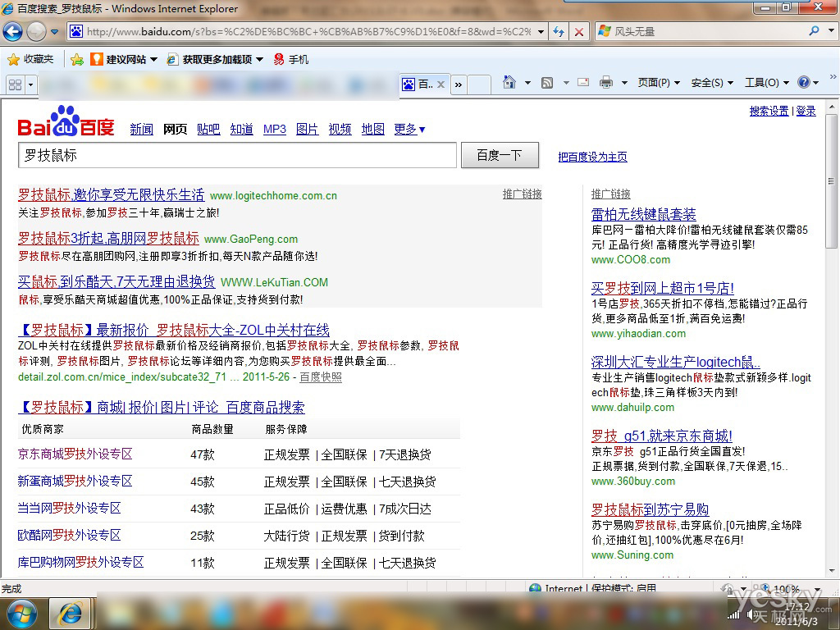The width and height of the screenshot is (840, 630).
Task: Click the Home icon in command bar
Action: click(509, 83)
